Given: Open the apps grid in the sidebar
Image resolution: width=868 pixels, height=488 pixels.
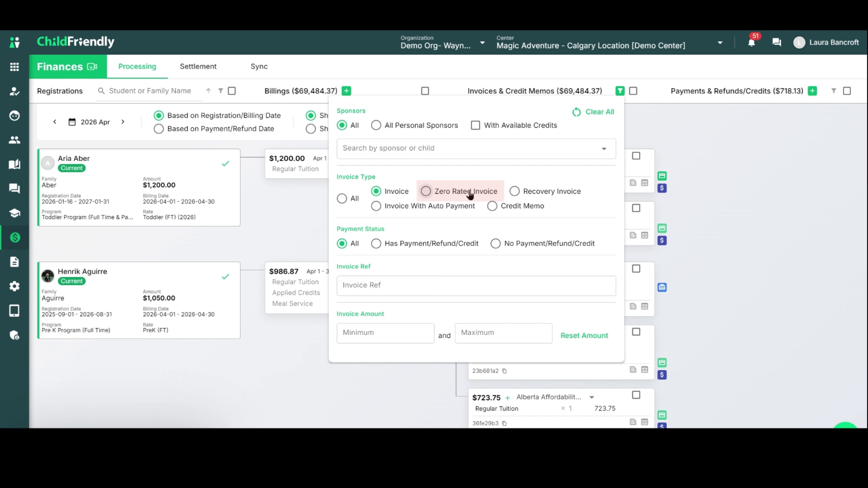Looking at the screenshot, I should click(15, 67).
